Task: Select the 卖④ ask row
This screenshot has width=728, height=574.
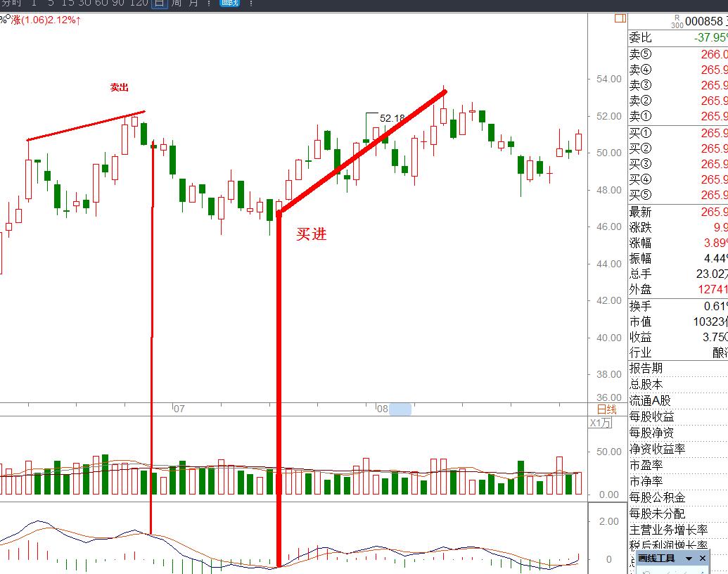Action: click(678, 70)
